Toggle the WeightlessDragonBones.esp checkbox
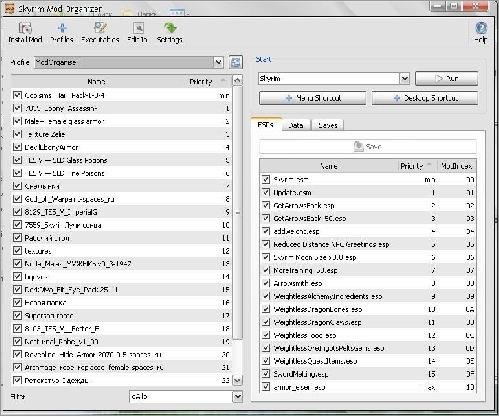 [x=266, y=309]
